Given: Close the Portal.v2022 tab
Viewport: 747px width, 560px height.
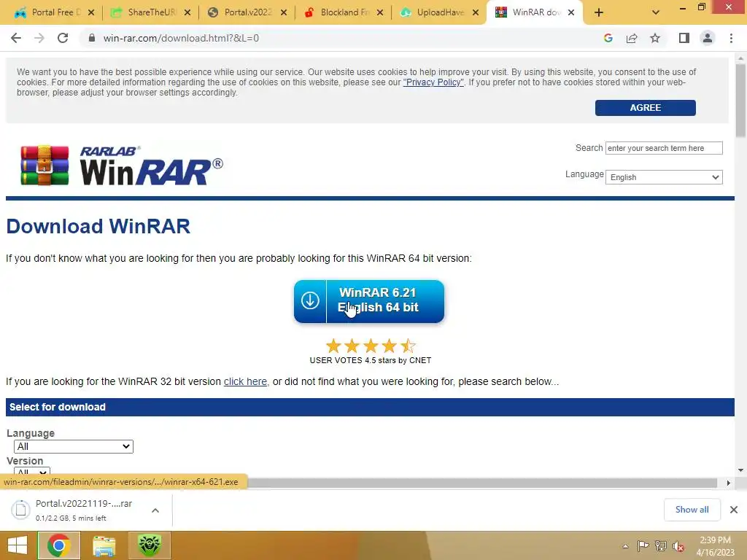Looking at the screenshot, I should (284, 13).
